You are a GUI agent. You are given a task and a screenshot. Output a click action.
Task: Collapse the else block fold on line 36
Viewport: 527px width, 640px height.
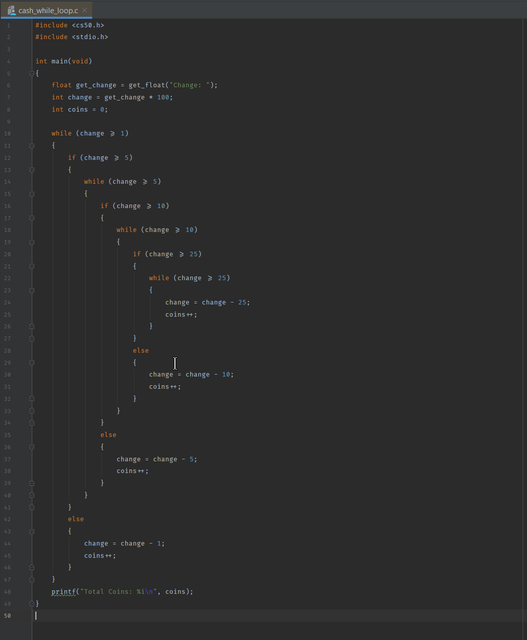pos(31,447)
